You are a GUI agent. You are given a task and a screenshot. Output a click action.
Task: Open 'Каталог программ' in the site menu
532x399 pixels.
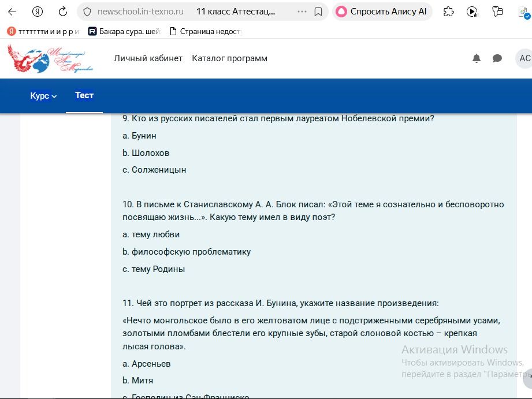point(230,58)
